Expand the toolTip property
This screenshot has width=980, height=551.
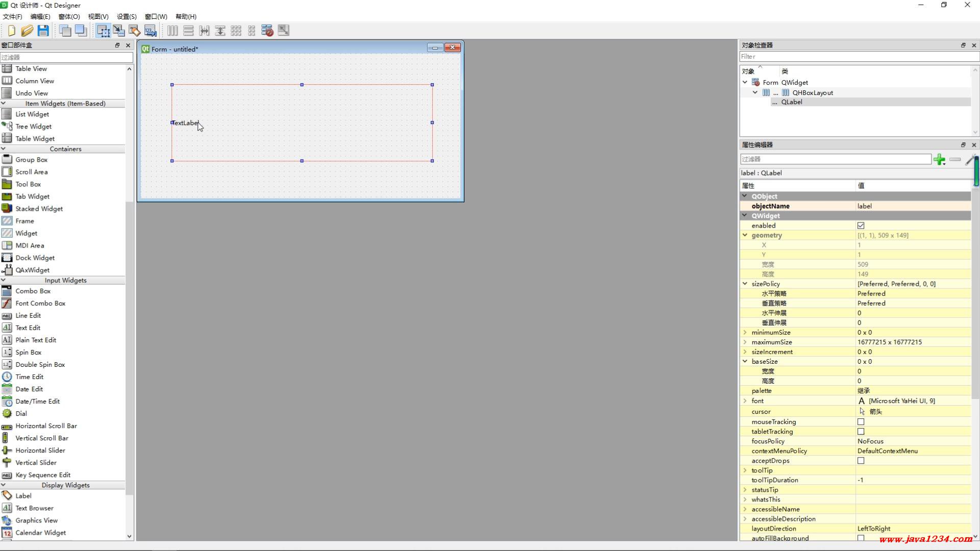745,470
